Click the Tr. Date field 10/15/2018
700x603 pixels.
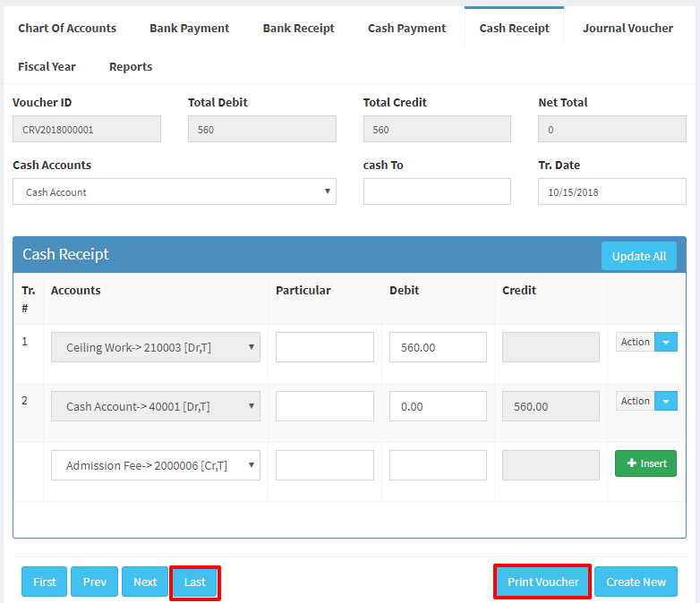click(x=612, y=192)
